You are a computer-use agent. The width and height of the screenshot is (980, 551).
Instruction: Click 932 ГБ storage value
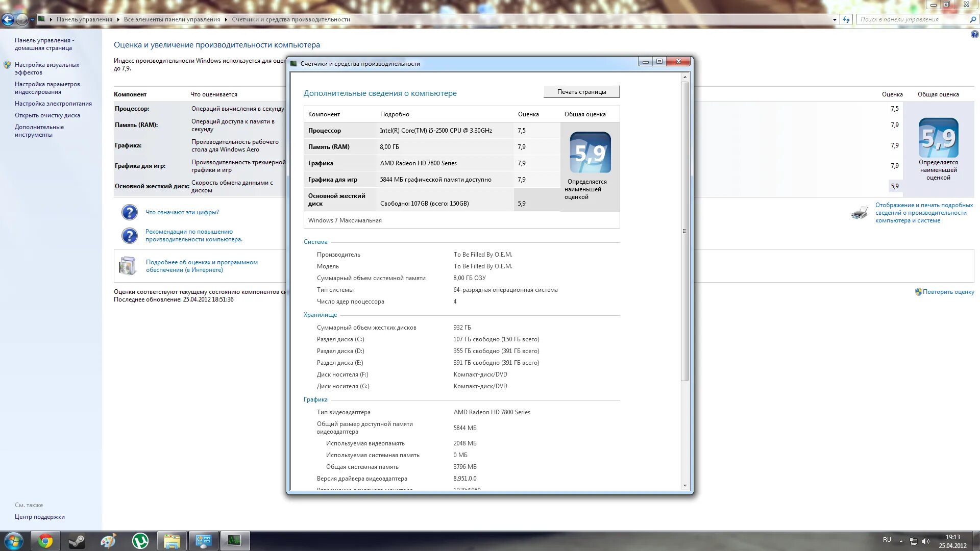(x=462, y=328)
